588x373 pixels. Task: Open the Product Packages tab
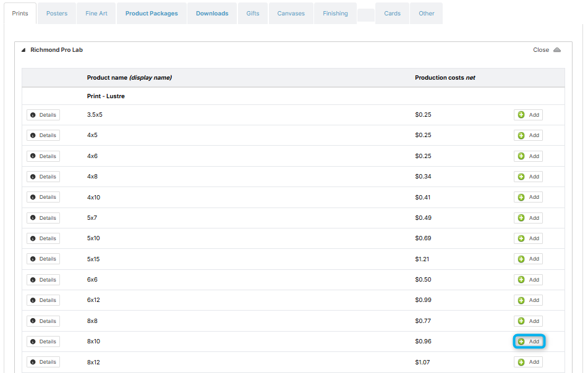tap(151, 14)
